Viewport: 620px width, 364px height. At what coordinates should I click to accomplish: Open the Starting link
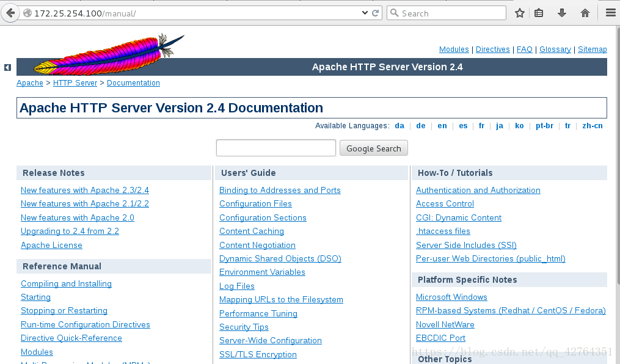pyautogui.click(x=35, y=297)
